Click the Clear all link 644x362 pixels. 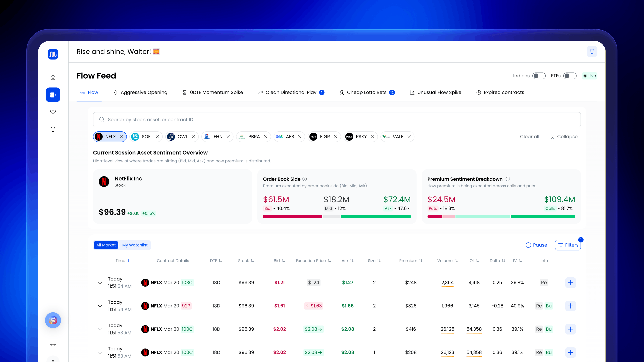pos(530,137)
